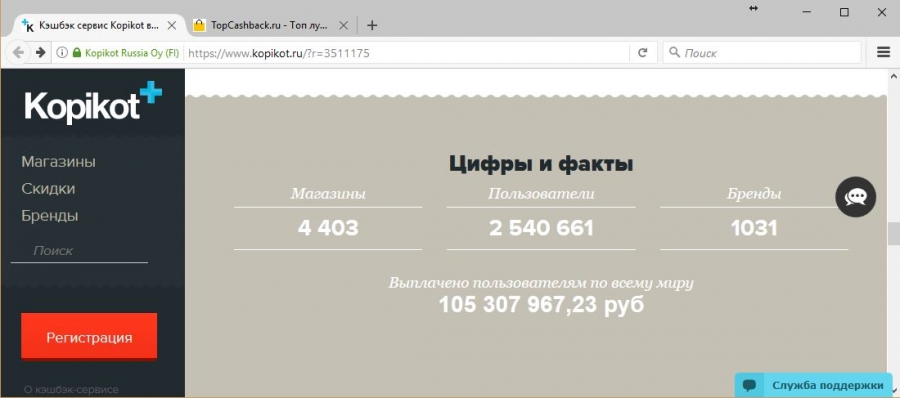Click the browser back arrow button
Screen dimensions: 900x398
click(x=18, y=53)
